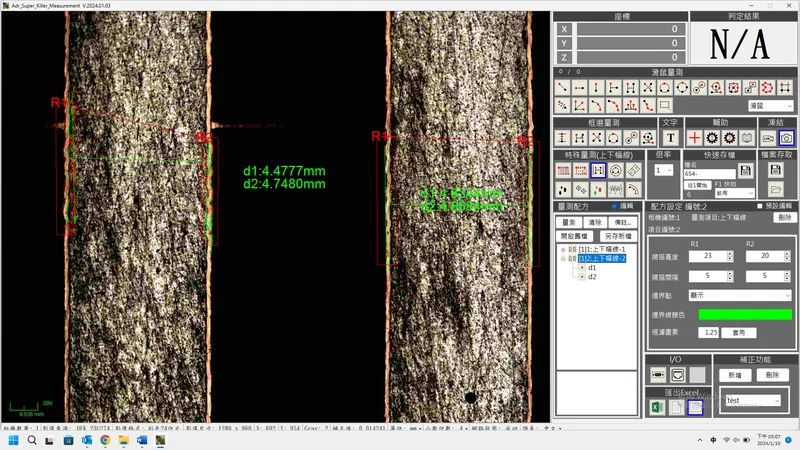This screenshot has width=800, height=450.
Task: Click the green 邊界線顏色 color swatch
Action: point(745,314)
